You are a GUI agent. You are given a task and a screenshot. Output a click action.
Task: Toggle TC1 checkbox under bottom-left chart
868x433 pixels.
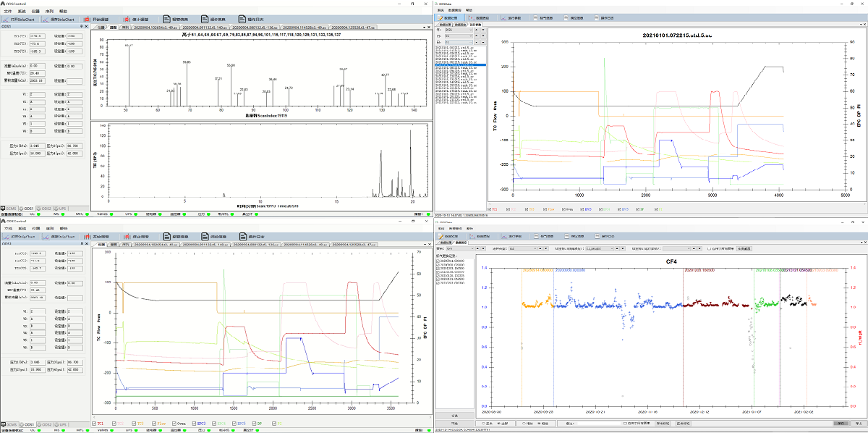tap(95, 424)
